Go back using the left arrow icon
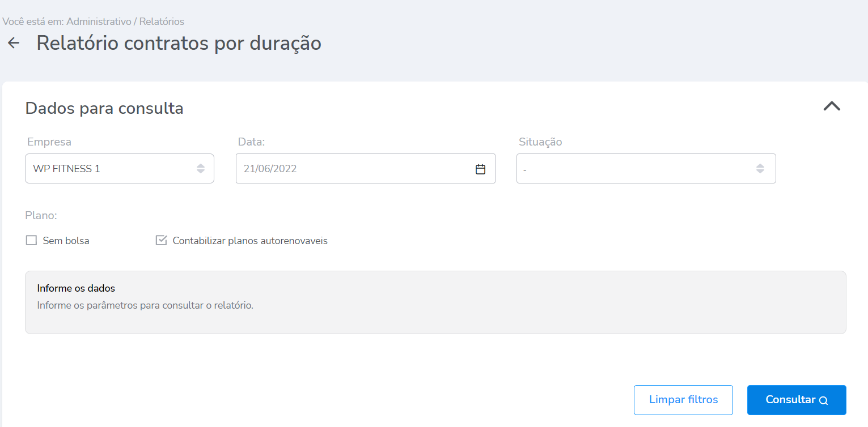This screenshot has width=868, height=427. (14, 43)
